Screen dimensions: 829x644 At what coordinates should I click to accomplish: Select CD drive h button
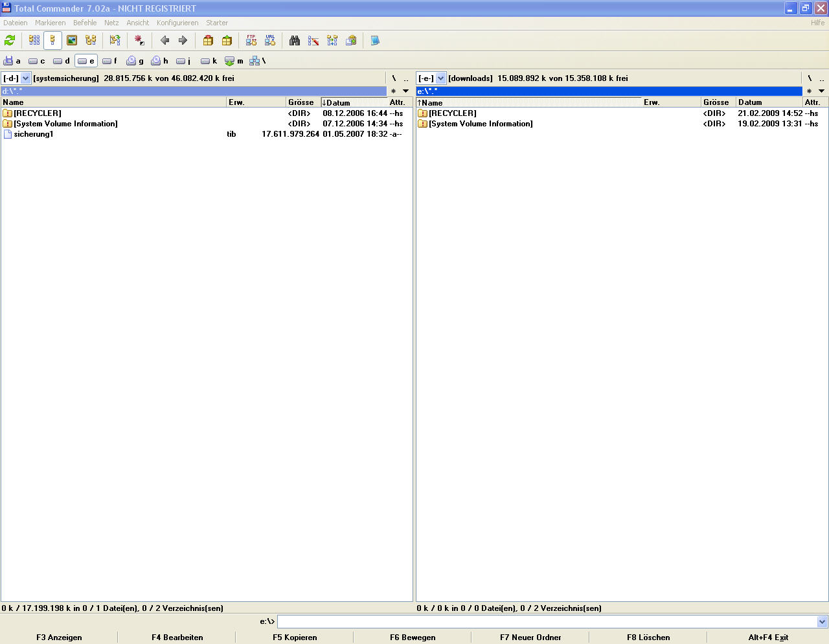160,61
